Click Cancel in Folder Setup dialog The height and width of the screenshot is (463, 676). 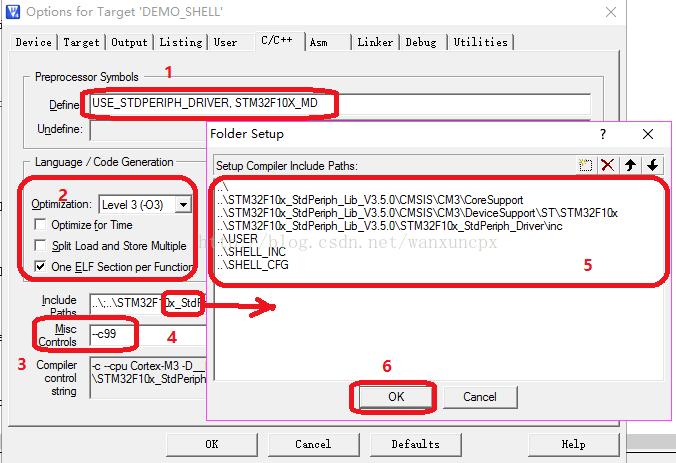point(480,397)
